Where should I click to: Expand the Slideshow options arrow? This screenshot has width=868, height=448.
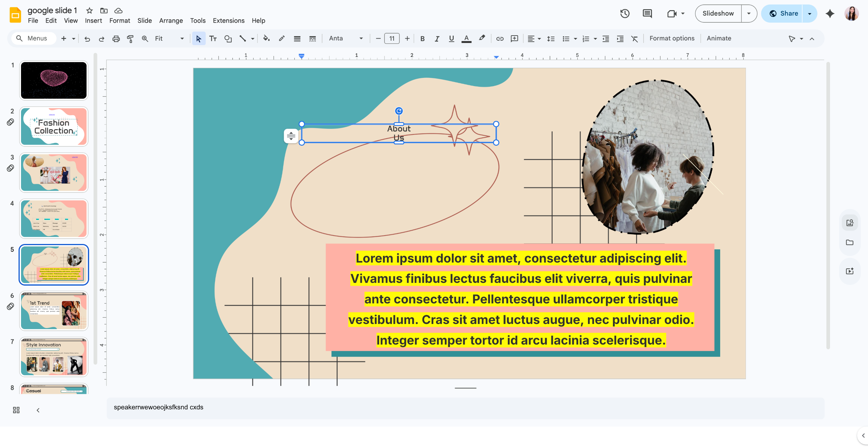[x=749, y=14]
